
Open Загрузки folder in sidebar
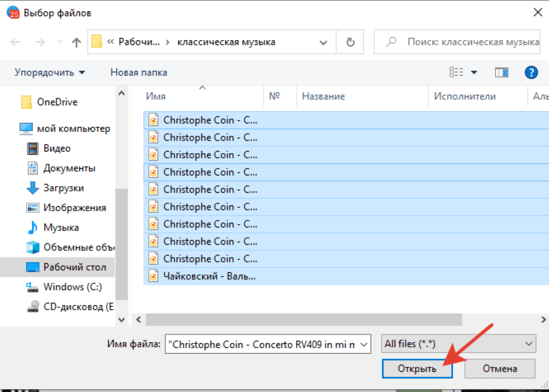coord(63,188)
